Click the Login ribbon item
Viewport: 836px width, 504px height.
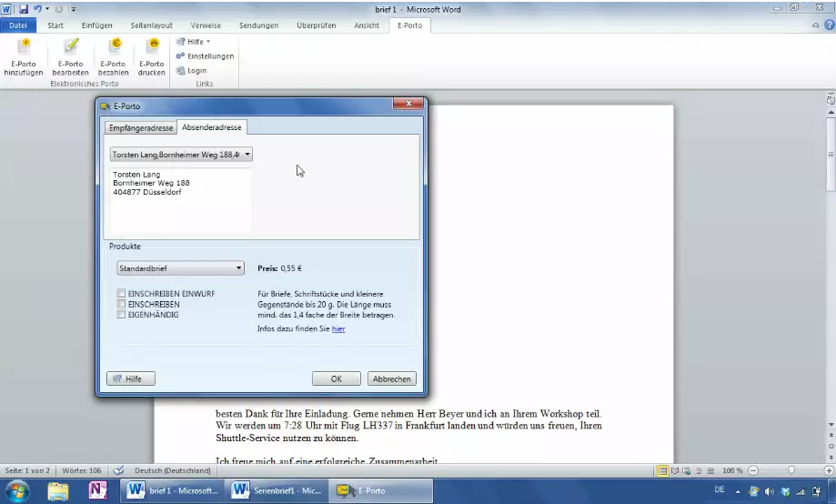(196, 70)
